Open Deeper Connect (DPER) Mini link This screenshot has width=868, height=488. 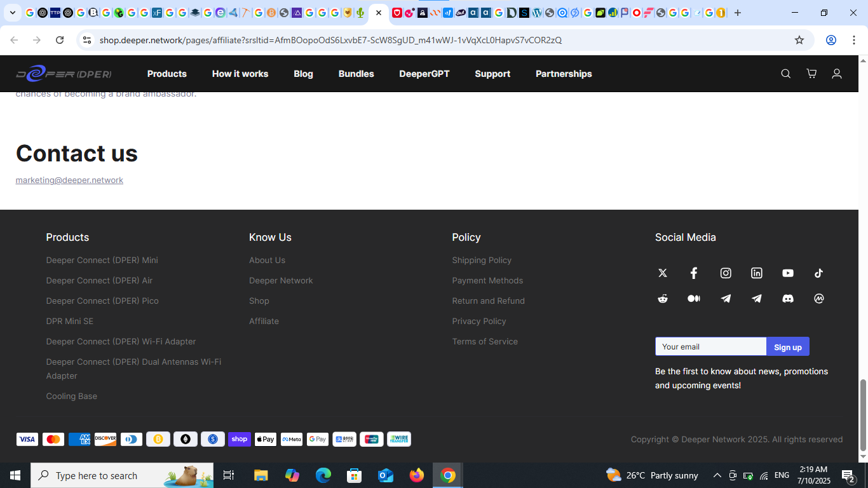pos(102,260)
